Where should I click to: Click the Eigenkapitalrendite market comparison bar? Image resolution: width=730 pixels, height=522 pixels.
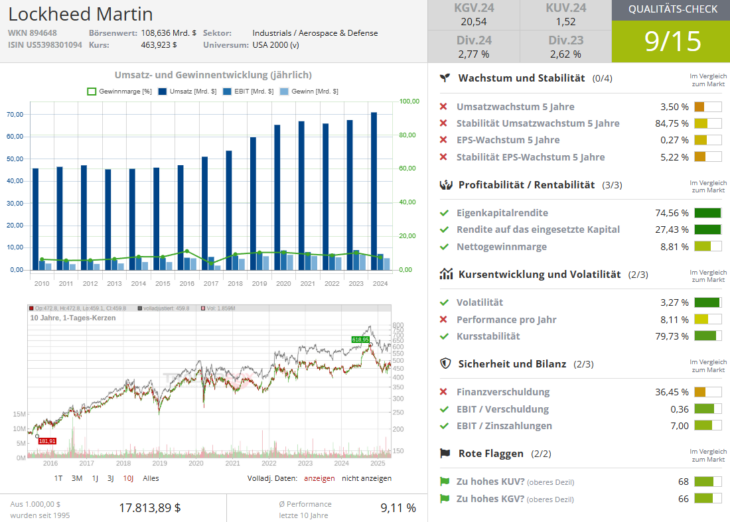[x=708, y=213]
